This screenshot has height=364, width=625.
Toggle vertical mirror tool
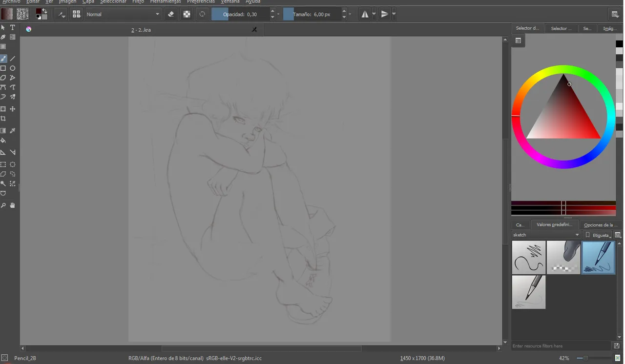(x=385, y=14)
